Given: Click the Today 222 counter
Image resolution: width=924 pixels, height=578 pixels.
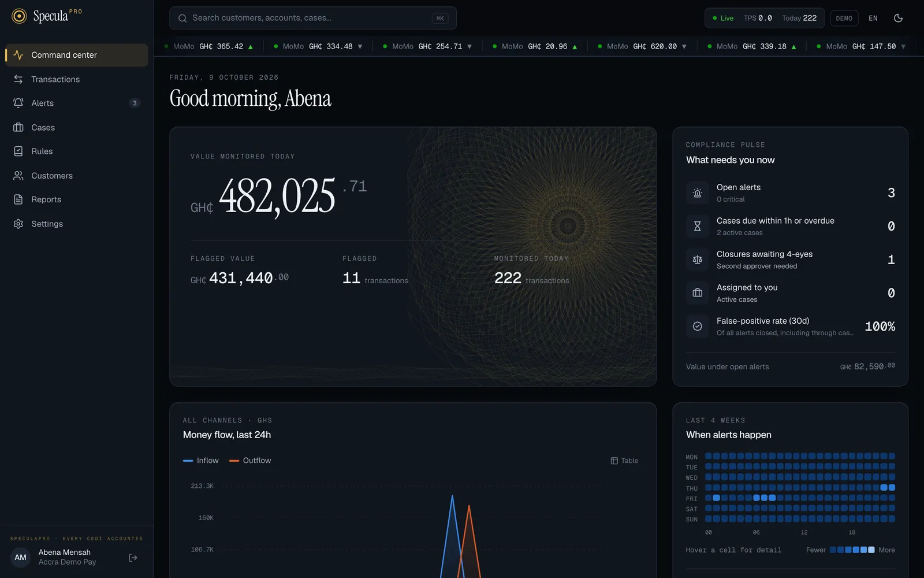Looking at the screenshot, I should pos(799,18).
